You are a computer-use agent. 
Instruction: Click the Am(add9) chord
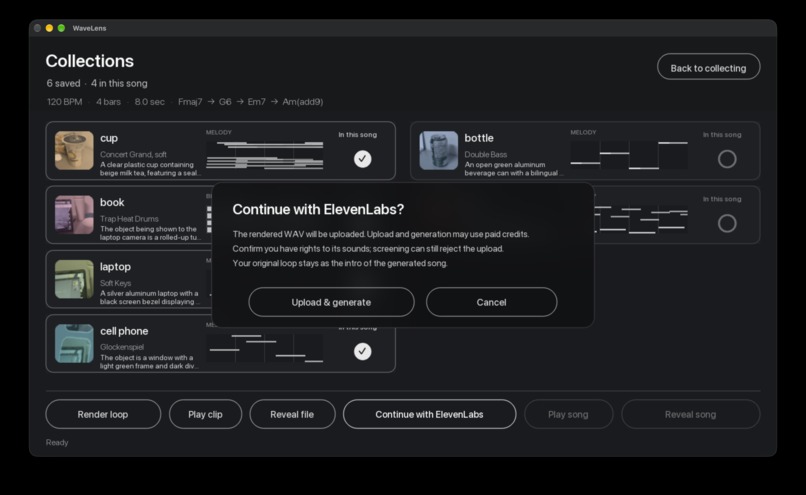pos(303,102)
